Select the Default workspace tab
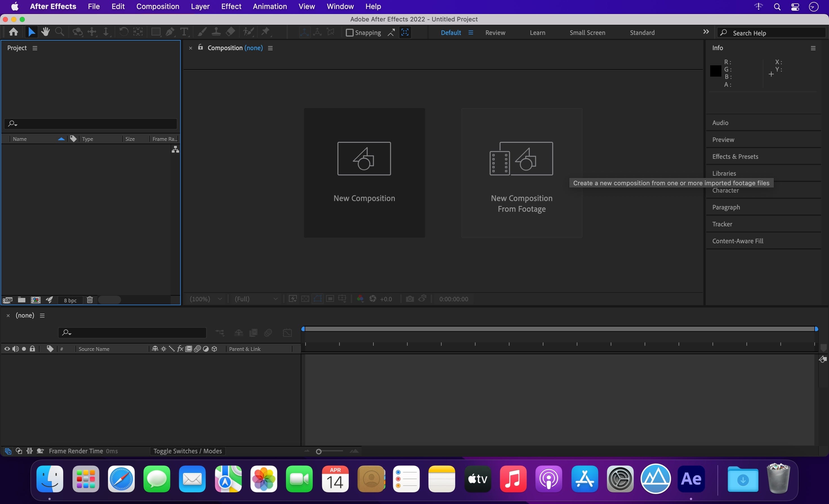This screenshot has height=504, width=829. (x=451, y=33)
